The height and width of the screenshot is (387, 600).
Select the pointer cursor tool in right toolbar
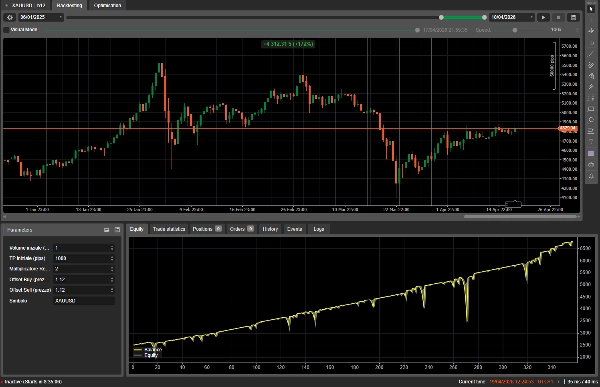click(591, 9)
